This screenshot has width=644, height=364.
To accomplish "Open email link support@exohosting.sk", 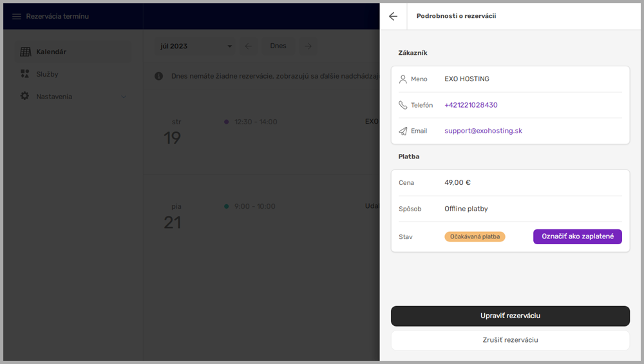I will (x=483, y=131).
